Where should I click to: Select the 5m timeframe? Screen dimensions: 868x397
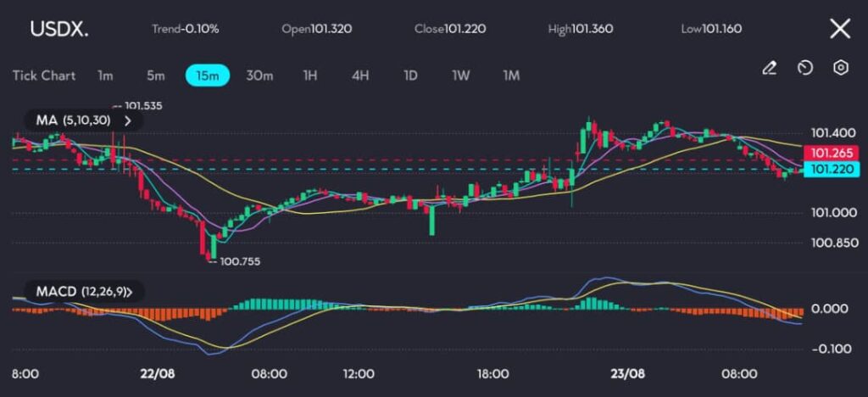155,75
